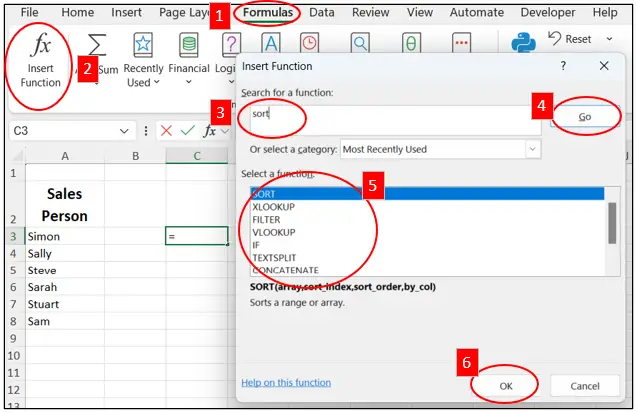This screenshot has width=637, height=413.
Task: Select the cell containing Sam
Action: click(65, 321)
